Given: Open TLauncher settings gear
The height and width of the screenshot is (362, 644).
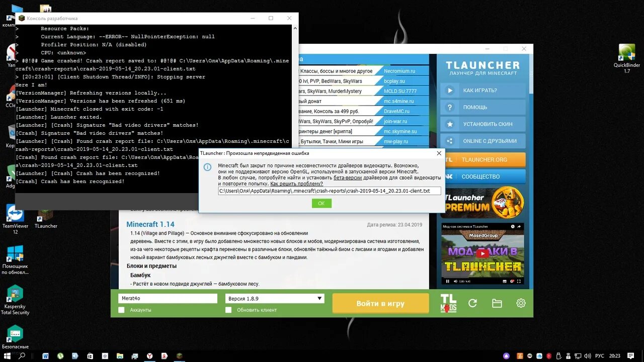Looking at the screenshot, I should pos(521,303).
